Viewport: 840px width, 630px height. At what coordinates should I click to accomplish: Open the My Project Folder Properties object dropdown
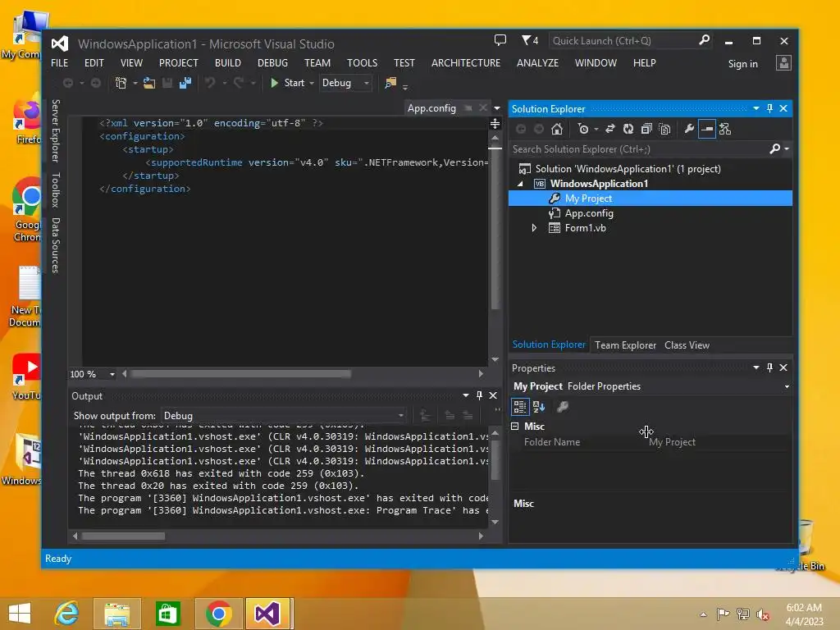[x=787, y=387]
